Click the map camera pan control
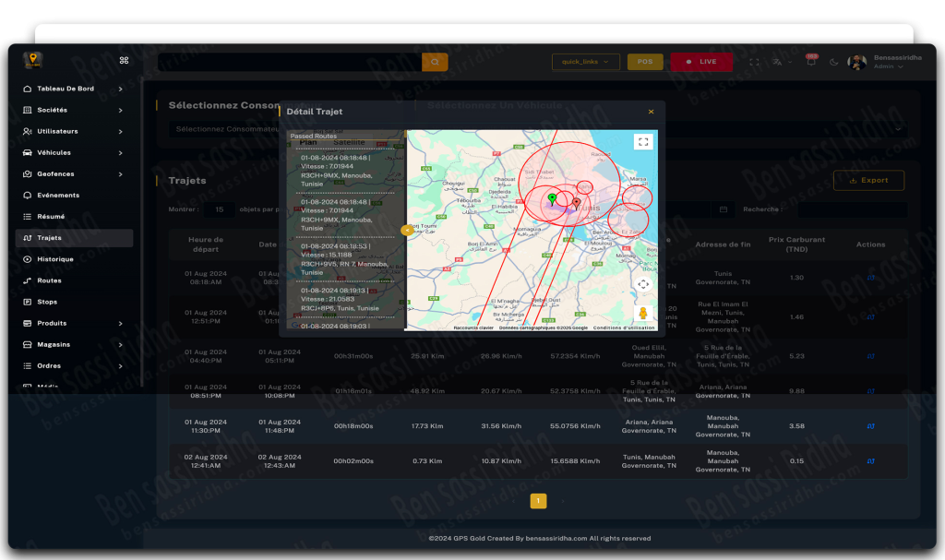Image resolution: width=945 pixels, height=560 pixels. (x=643, y=284)
